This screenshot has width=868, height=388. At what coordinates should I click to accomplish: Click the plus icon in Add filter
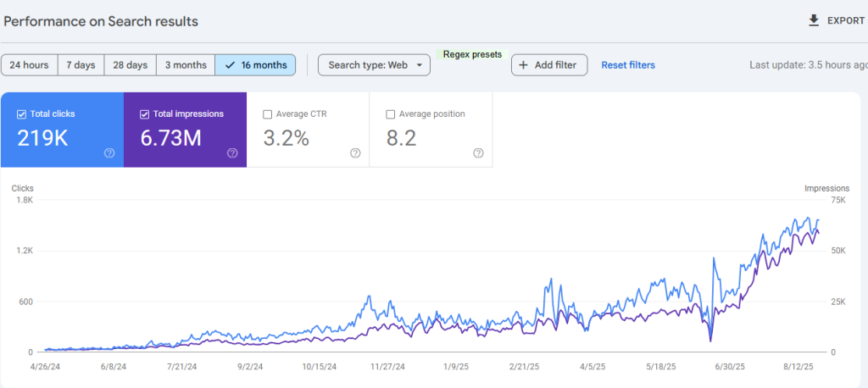(523, 65)
